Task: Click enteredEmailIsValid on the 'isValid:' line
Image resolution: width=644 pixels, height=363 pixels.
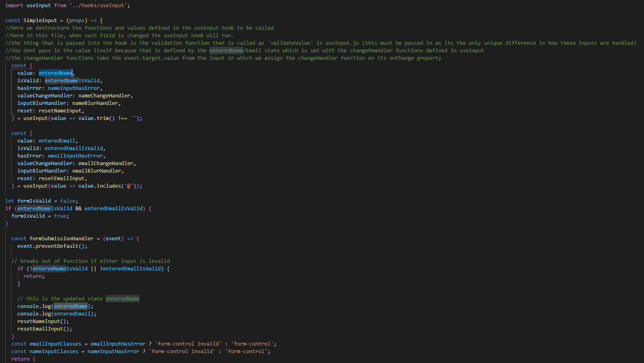Action: click(x=74, y=148)
